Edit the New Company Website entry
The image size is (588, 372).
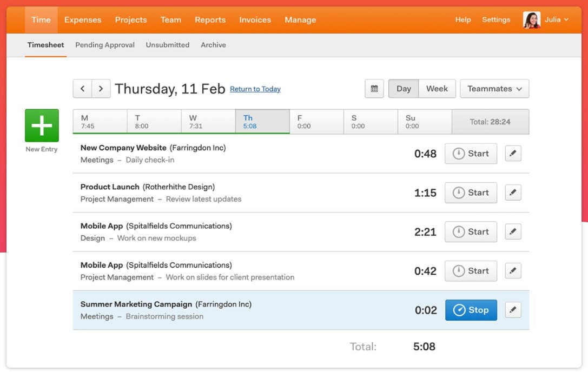point(513,154)
